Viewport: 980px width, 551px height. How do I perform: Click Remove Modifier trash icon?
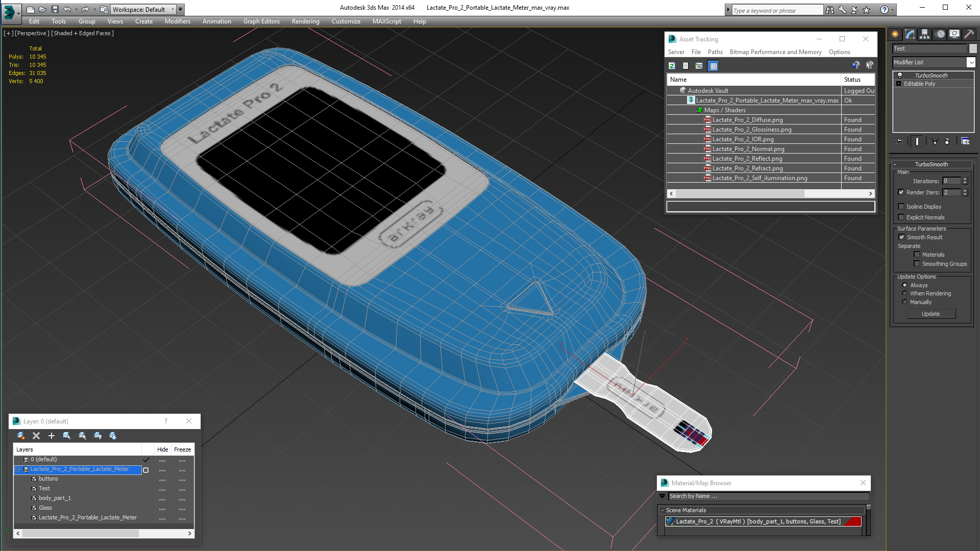pos(947,141)
